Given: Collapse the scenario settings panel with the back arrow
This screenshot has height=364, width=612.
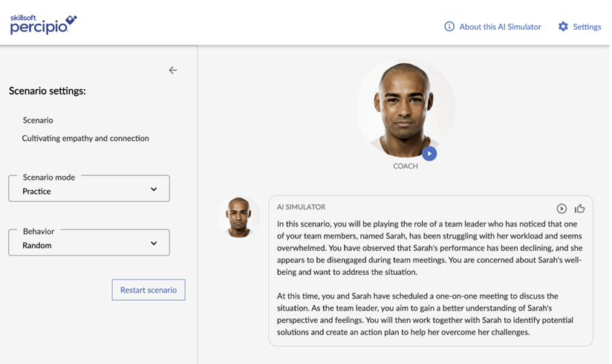Looking at the screenshot, I should 173,71.
